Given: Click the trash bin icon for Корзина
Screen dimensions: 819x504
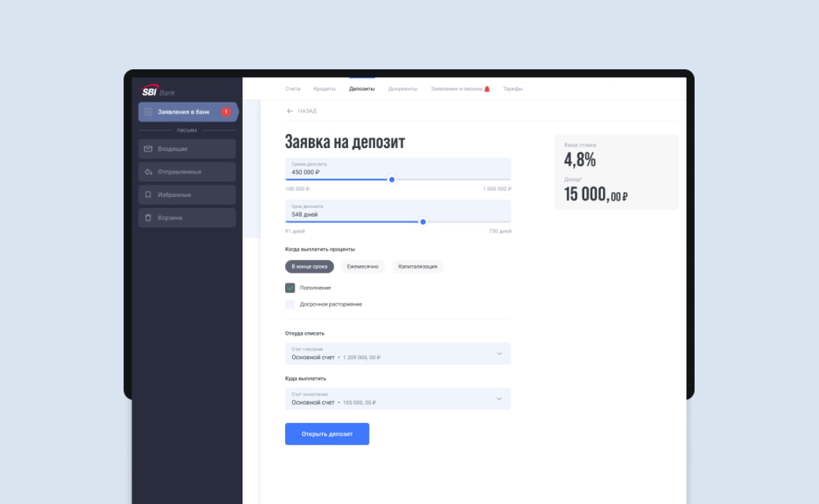Looking at the screenshot, I should coord(148,217).
